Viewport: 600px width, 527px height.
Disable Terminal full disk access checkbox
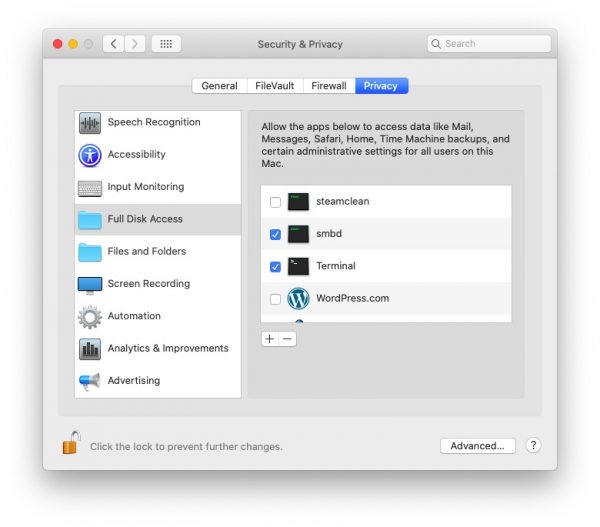275,267
